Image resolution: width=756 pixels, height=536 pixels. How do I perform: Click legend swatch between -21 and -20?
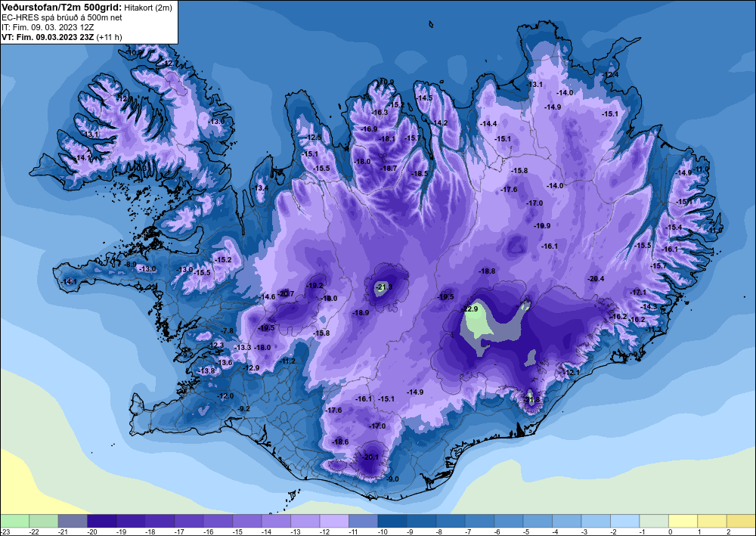tap(73, 521)
